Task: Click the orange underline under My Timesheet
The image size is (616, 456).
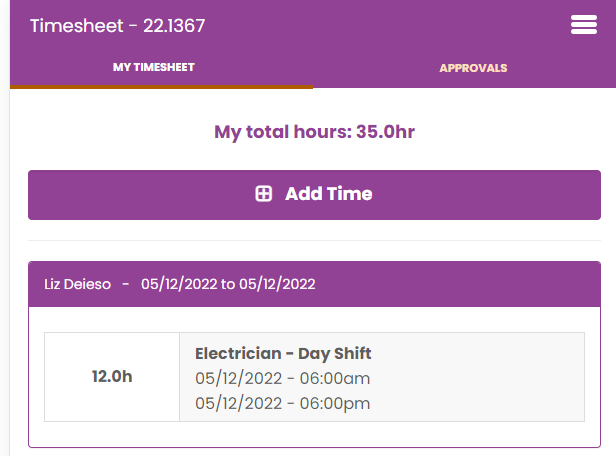Action: point(161,87)
